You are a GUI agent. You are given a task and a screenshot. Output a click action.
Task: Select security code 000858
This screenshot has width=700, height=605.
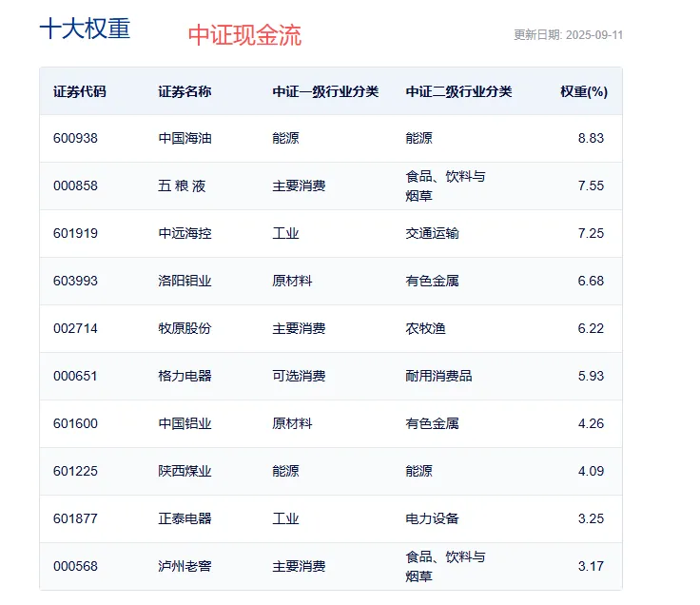(x=75, y=185)
